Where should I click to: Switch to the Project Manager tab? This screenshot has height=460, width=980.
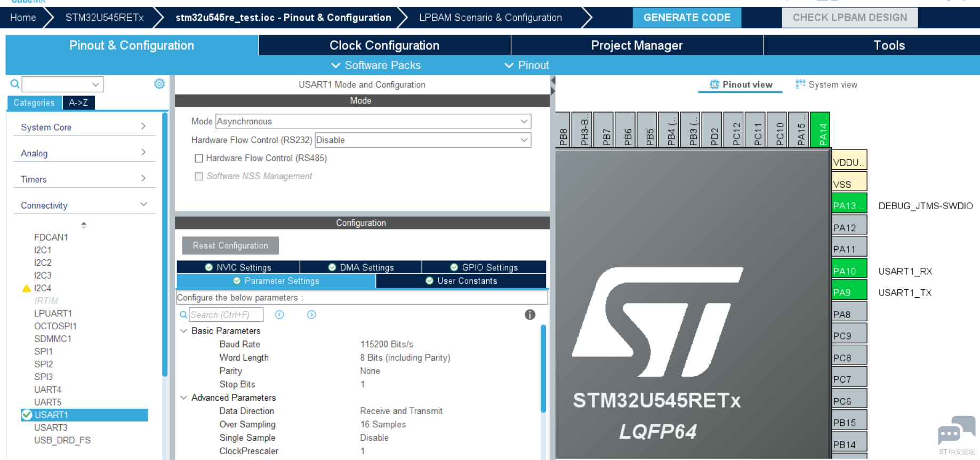[x=637, y=45]
